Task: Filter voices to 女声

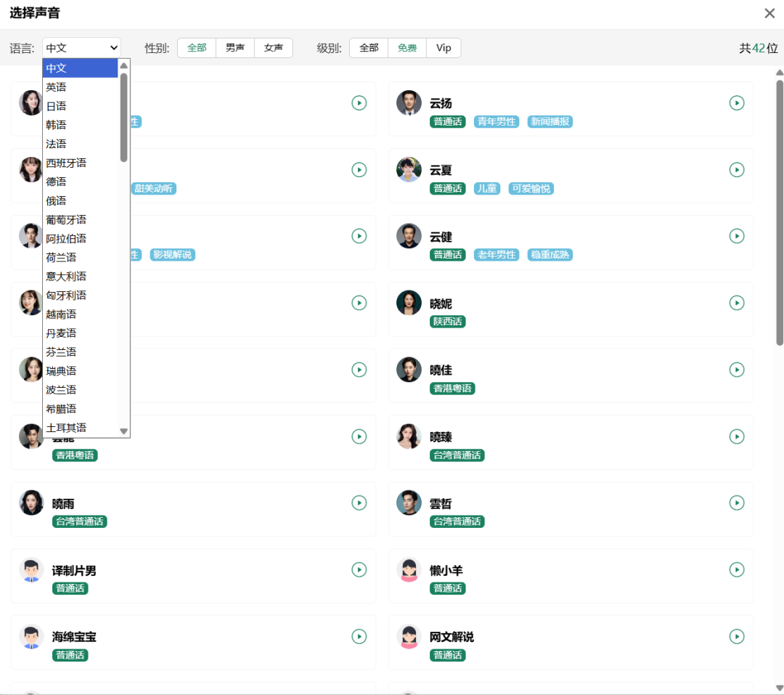Action: click(x=274, y=48)
